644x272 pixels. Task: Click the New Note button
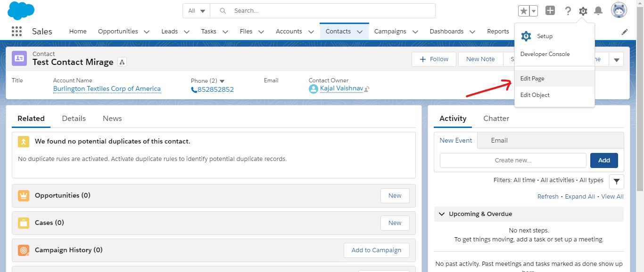[x=480, y=59]
